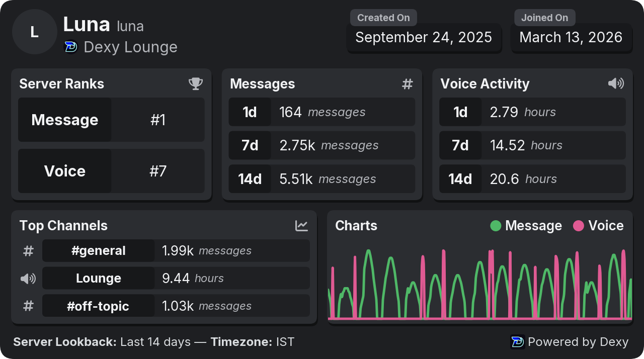This screenshot has height=359, width=644.
Task: Click Luna's round avatar with letter L
Action: (x=34, y=32)
